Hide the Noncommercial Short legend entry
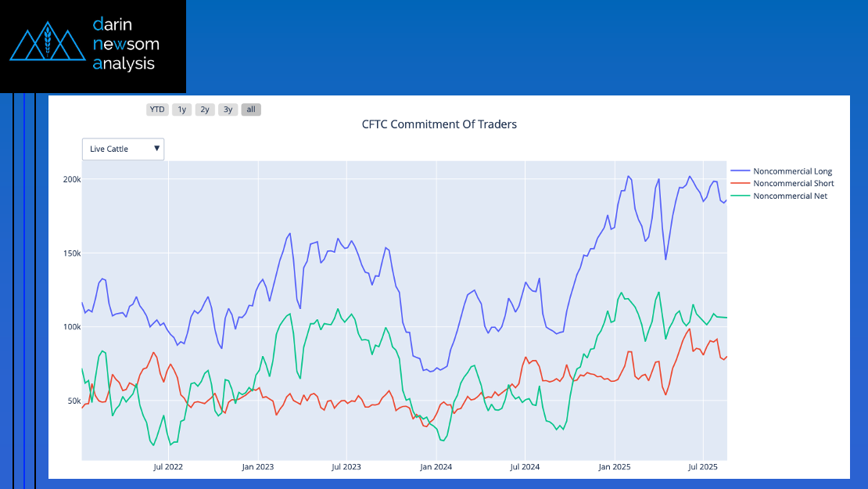The image size is (868, 489). 793,184
